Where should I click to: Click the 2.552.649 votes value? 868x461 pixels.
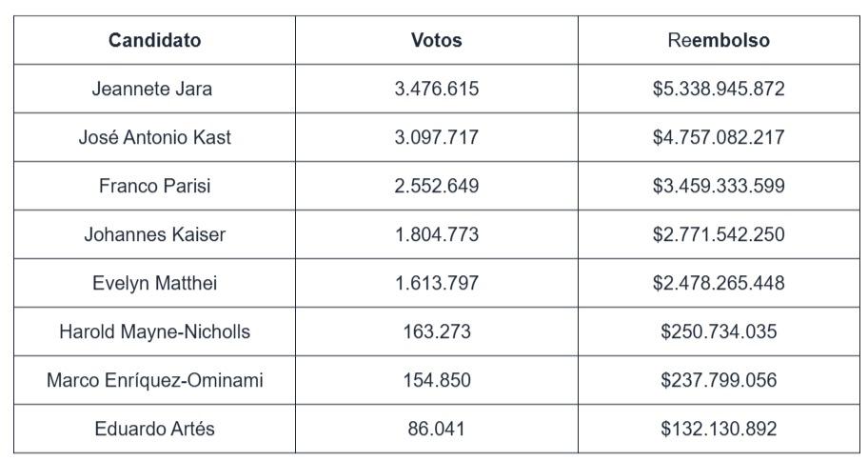point(436,186)
